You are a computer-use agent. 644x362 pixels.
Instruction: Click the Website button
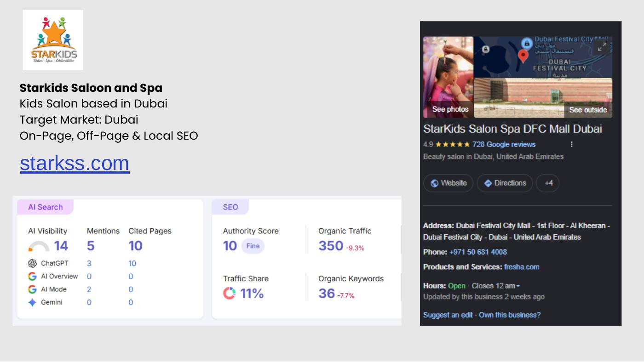[448, 183]
